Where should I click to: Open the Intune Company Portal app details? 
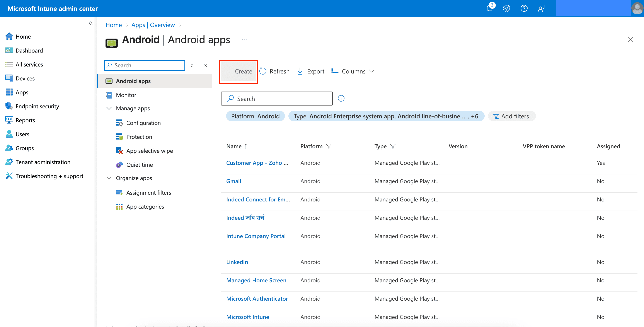click(256, 236)
